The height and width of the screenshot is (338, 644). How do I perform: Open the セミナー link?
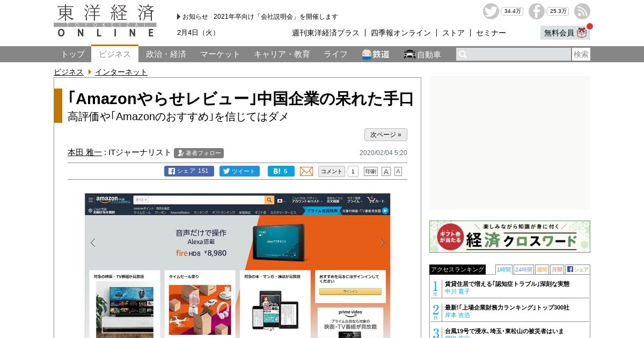[x=491, y=33]
